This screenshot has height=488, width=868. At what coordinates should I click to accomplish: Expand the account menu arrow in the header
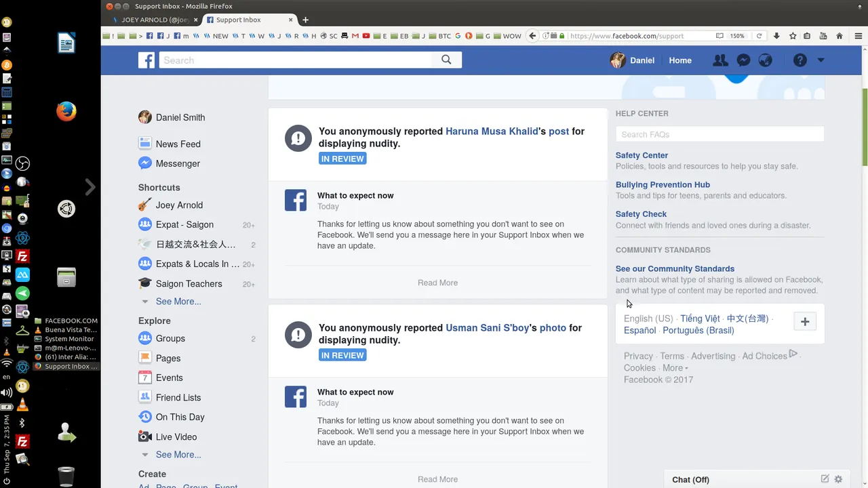(x=821, y=60)
